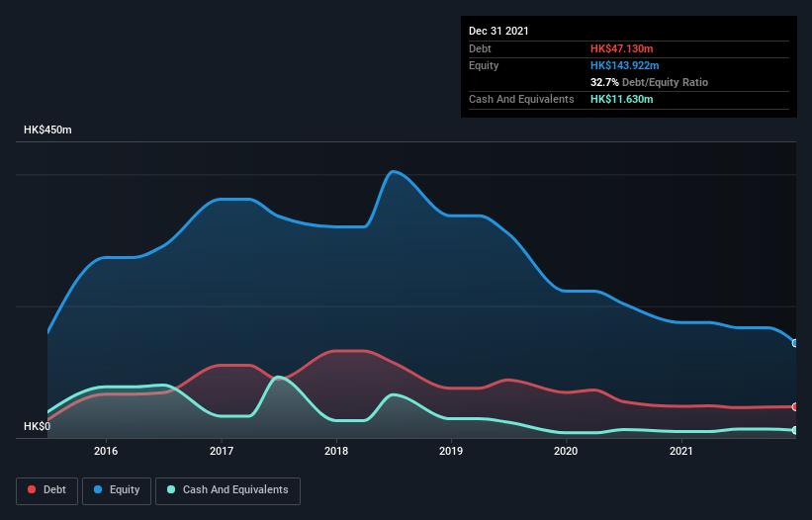This screenshot has width=812, height=520.
Task: Toggle the Equity legend button
Action: [x=117, y=490]
